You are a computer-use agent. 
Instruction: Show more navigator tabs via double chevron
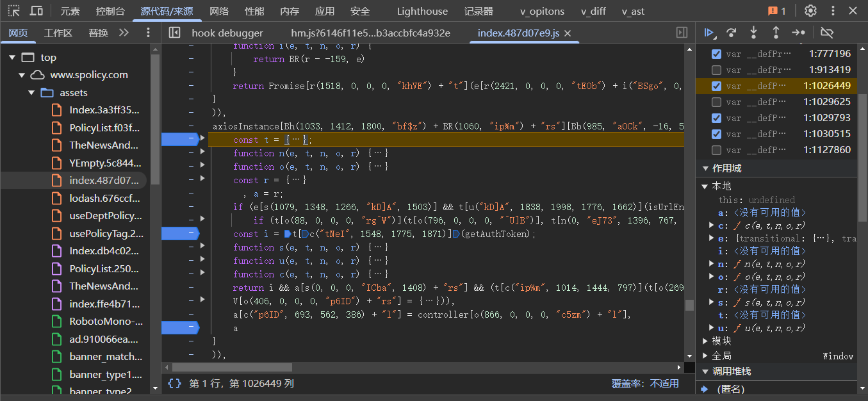point(124,33)
